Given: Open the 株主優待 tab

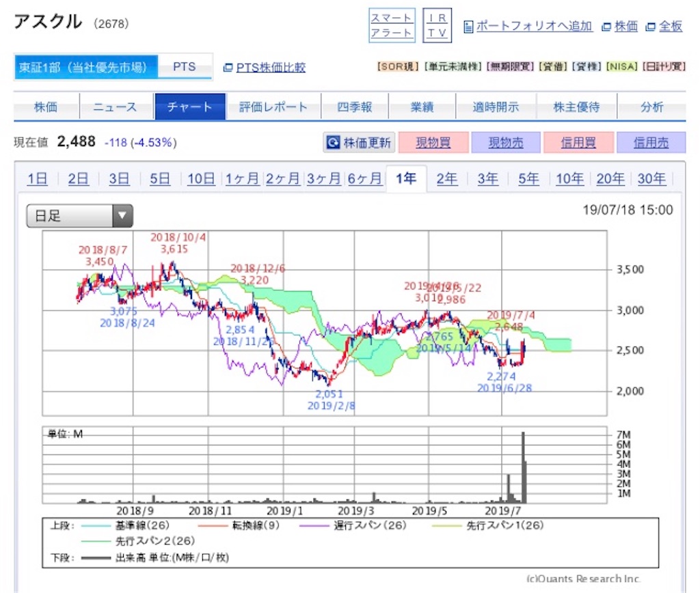Looking at the screenshot, I should coord(576,107).
